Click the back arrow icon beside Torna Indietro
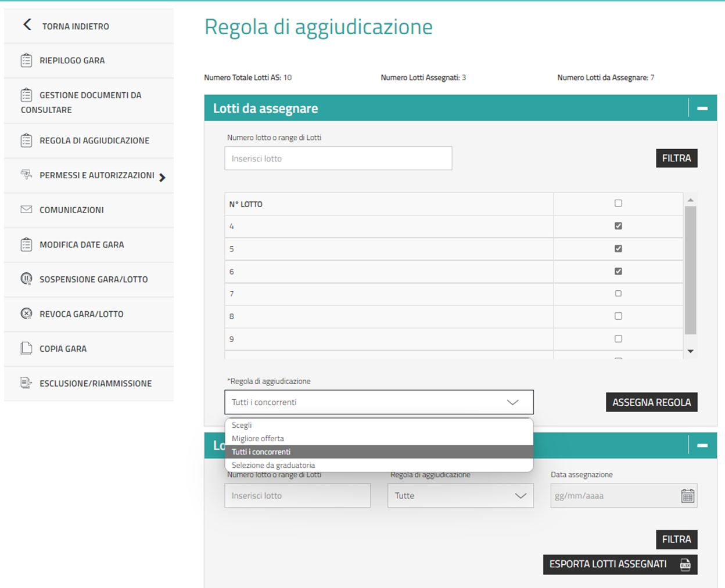Image resolution: width=725 pixels, height=588 pixels. point(27,25)
